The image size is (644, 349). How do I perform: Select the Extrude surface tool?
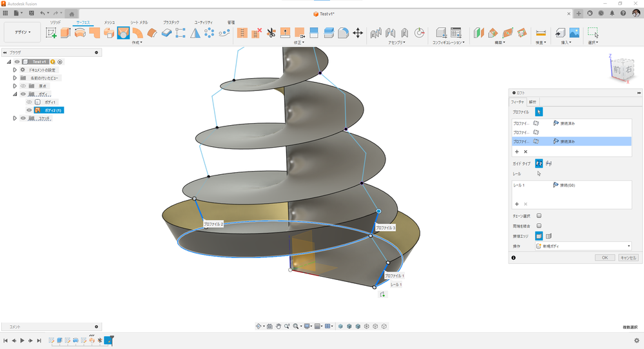[x=65, y=33]
